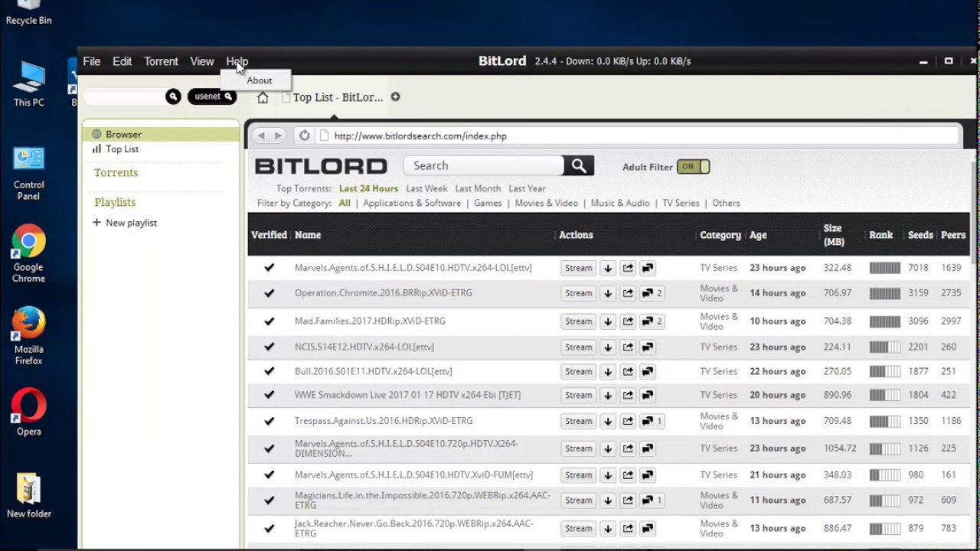
Task: Filter by Movies & Video category
Action: click(547, 203)
